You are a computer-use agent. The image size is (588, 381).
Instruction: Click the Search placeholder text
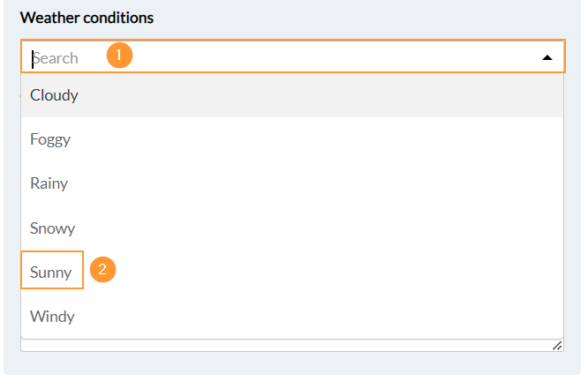(56, 58)
